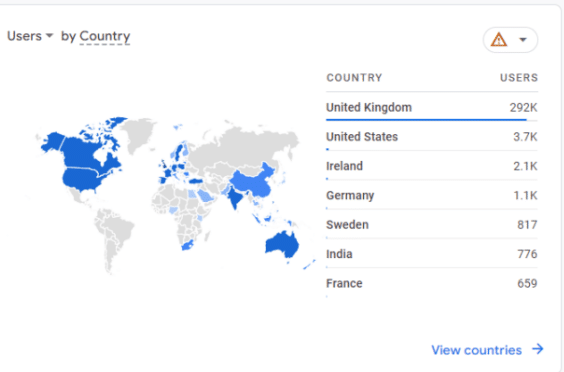
Task: Expand the dropdown arrow beside the warning icon
Action: pos(523,40)
